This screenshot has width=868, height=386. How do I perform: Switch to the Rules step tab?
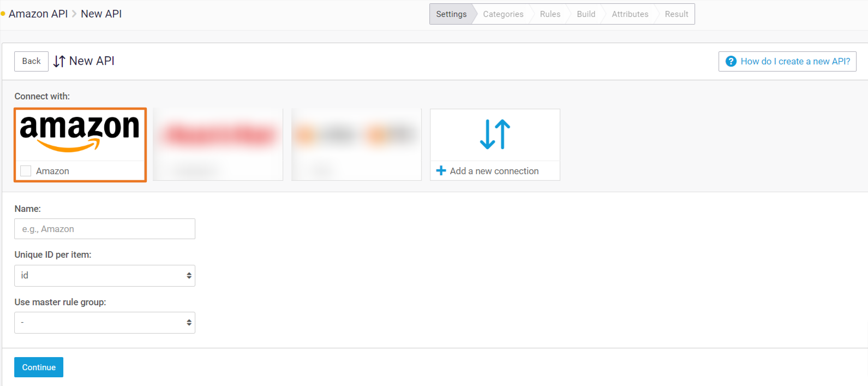point(550,14)
